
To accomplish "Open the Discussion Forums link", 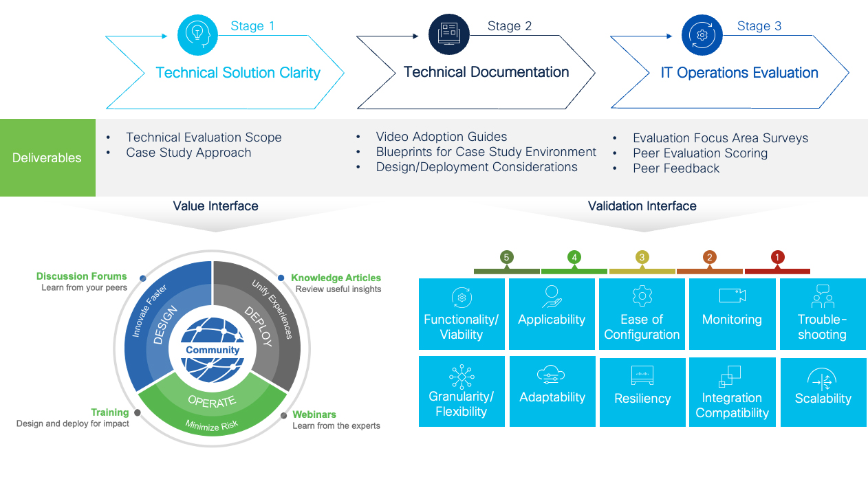I will click(x=81, y=276).
